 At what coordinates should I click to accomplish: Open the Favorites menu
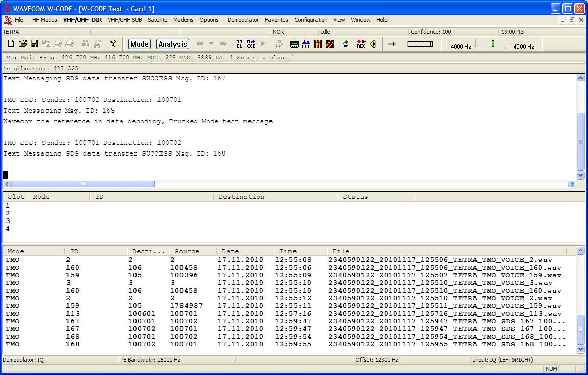[x=277, y=20]
